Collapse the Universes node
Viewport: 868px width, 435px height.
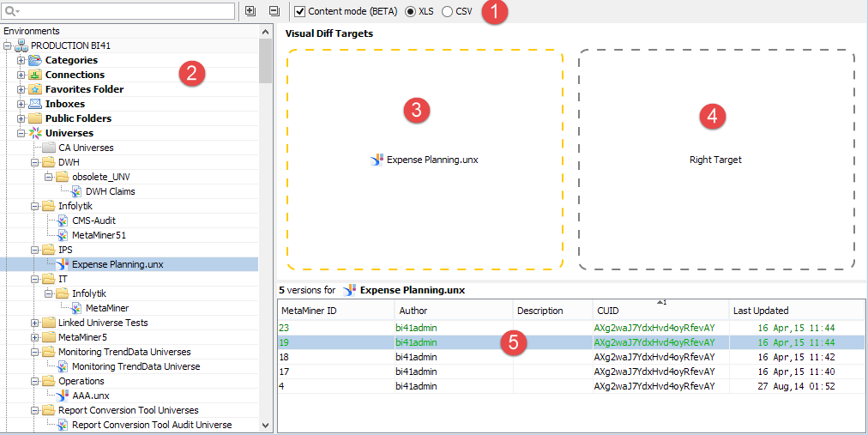[21, 133]
